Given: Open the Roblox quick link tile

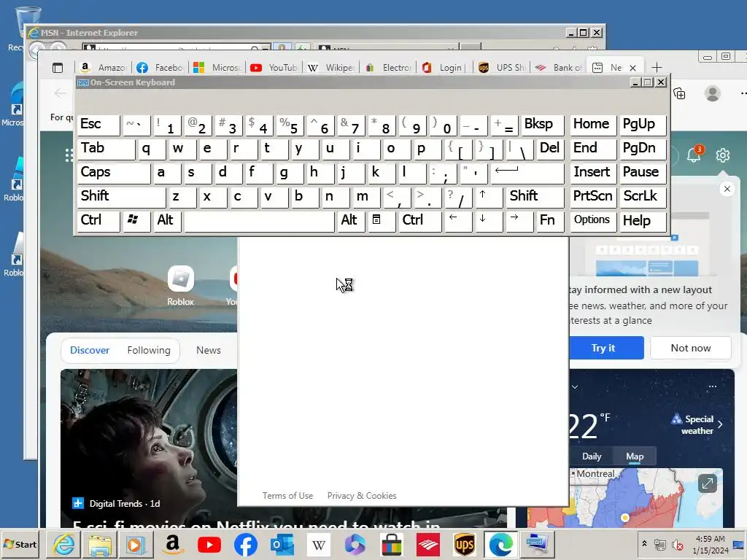Looking at the screenshot, I should click(181, 285).
